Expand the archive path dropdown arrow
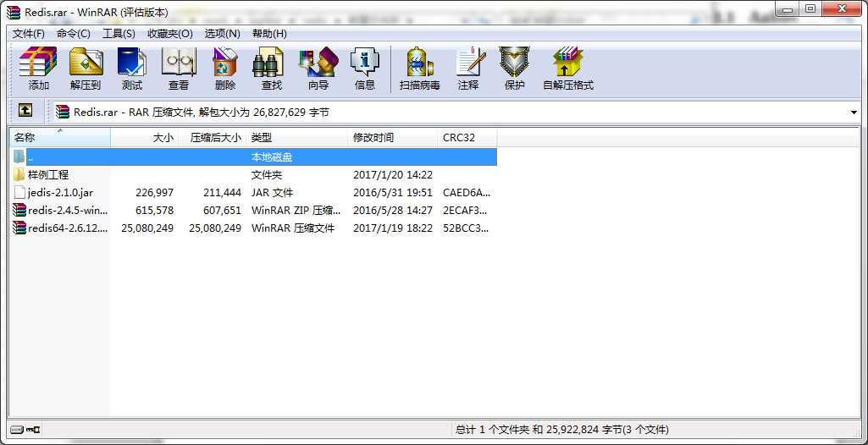 coord(853,113)
